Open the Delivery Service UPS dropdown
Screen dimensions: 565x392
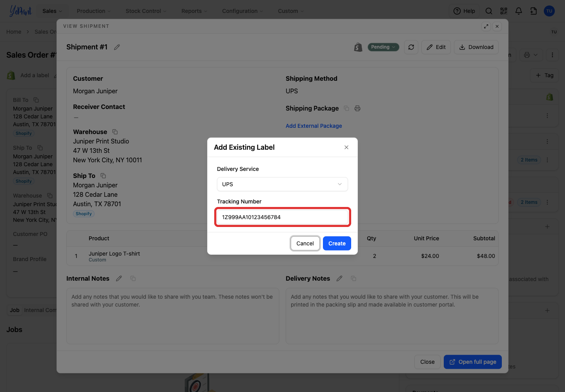coord(282,184)
